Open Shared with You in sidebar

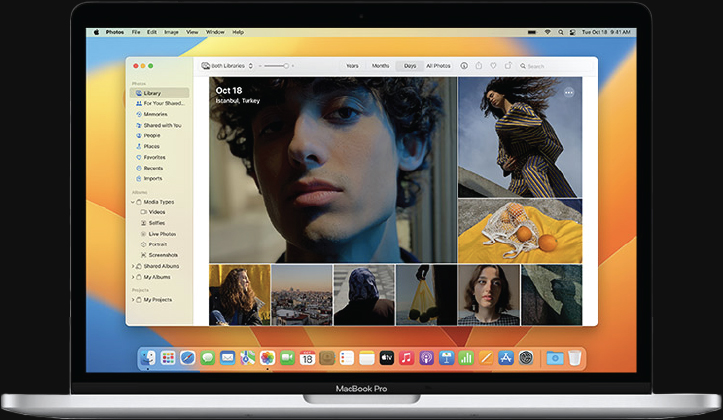160,125
